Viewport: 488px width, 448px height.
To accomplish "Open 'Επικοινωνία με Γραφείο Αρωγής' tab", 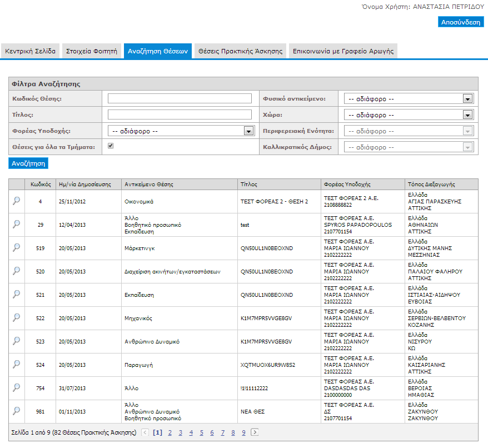I will click(x=343, y=51).
